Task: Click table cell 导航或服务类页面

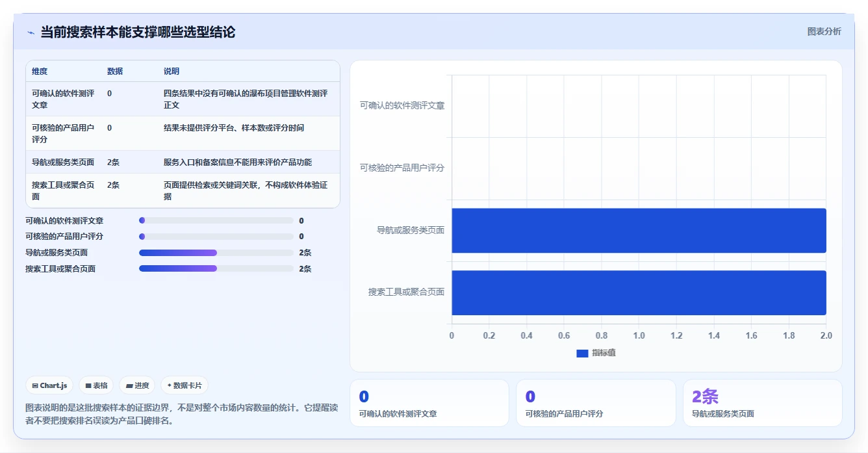Action: [x=63, y=162]
